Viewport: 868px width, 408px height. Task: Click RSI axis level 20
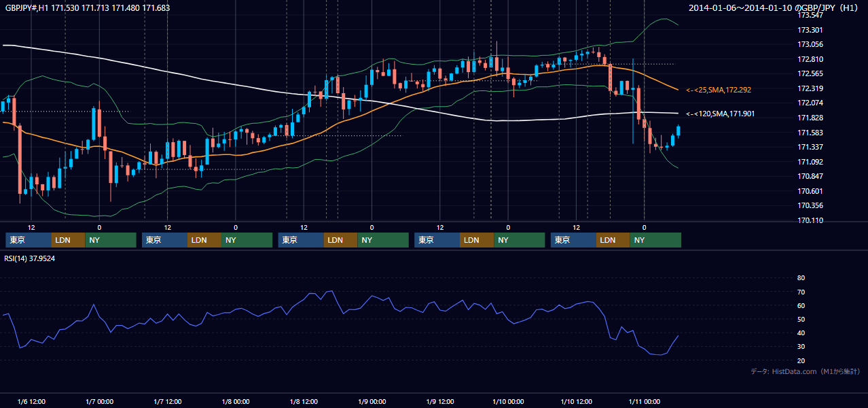pos(801,360)
